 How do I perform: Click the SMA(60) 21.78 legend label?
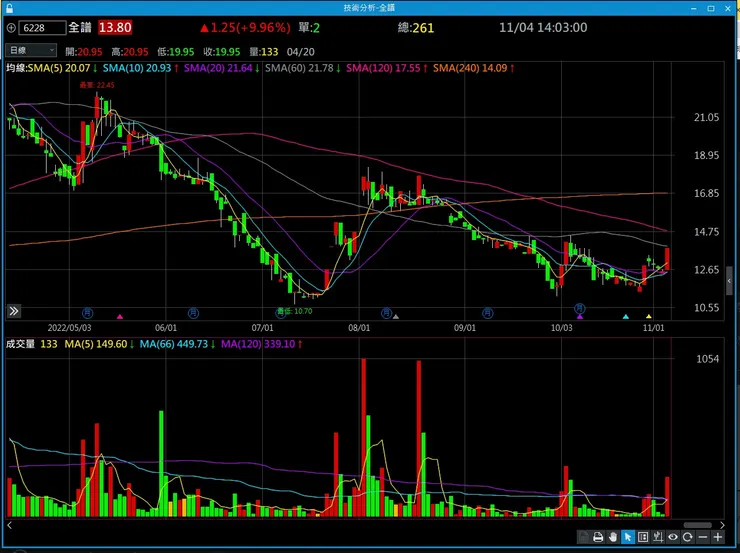click(299, 68)
